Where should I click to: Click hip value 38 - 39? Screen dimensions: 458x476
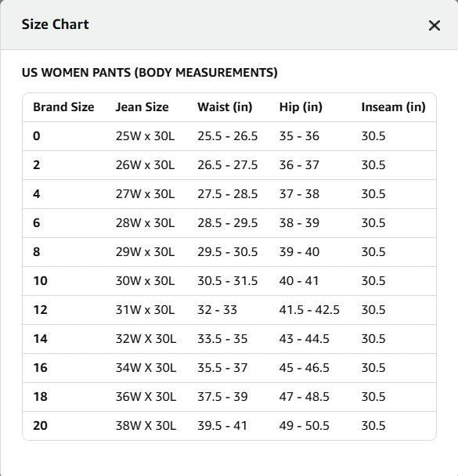(299, 223)
